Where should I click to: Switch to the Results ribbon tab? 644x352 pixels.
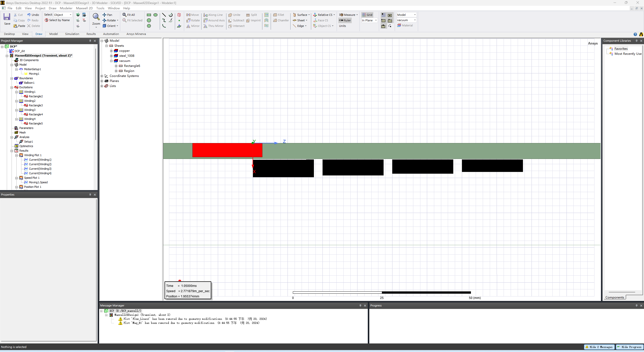[x=91, y=34]
